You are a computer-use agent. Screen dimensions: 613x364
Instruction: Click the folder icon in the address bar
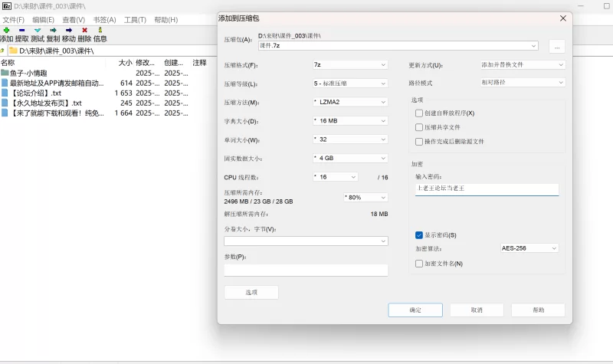coord(13,51)
